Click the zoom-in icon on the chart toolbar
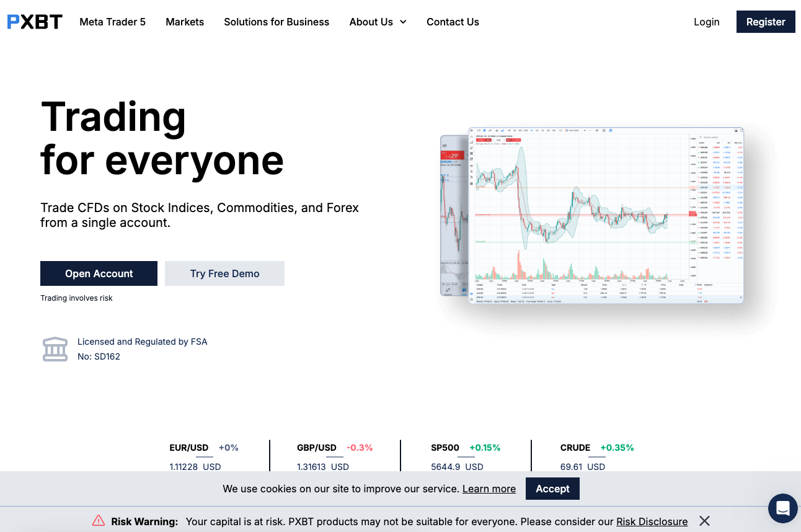801x532 pixels. click(585, 130)
